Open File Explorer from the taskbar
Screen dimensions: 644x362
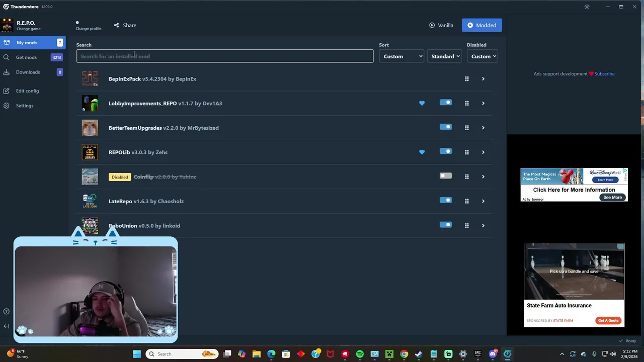point(257,354)
